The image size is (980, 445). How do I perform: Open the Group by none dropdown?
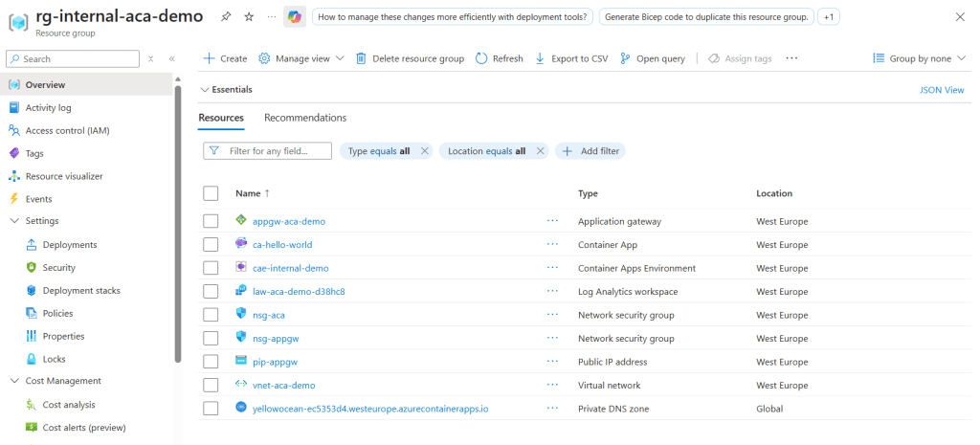coord(918,58)
